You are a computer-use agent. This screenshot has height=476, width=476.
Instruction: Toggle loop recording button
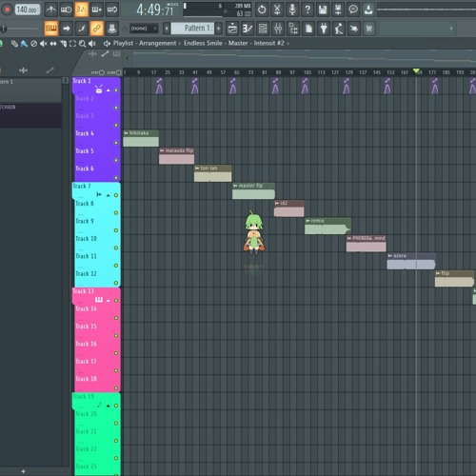112,10
